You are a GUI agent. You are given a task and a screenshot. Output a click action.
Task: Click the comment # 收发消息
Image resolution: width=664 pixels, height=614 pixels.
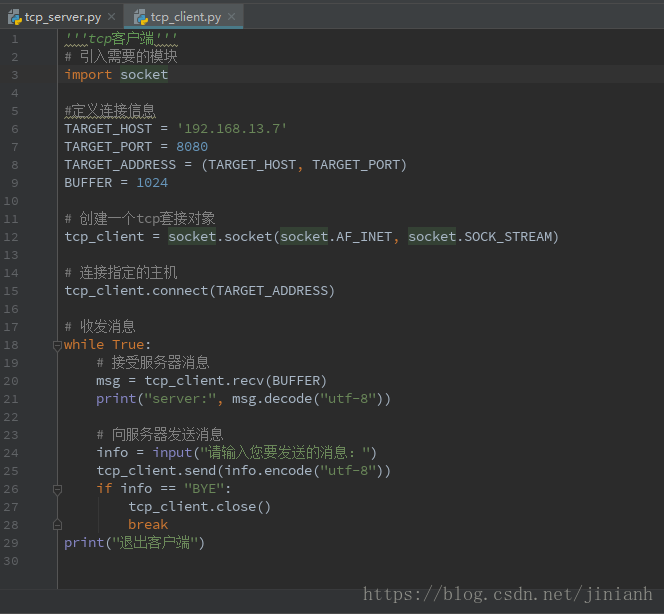point(100,327)
